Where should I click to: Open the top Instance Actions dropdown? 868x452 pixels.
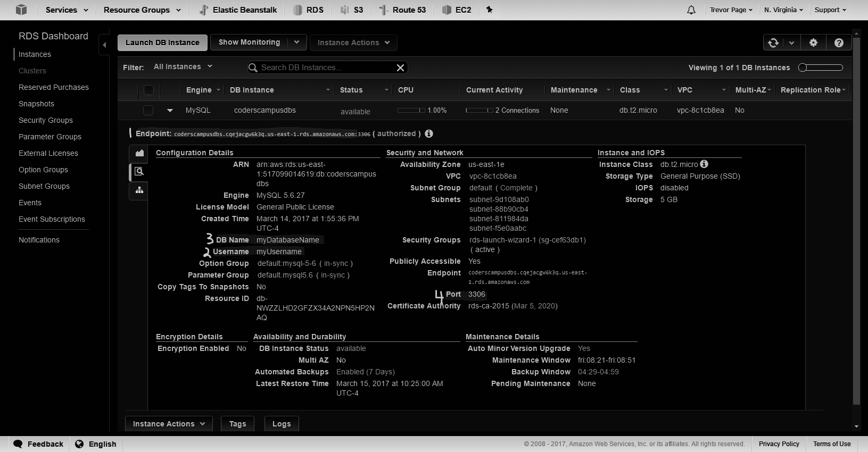click(x=354, y=43)
